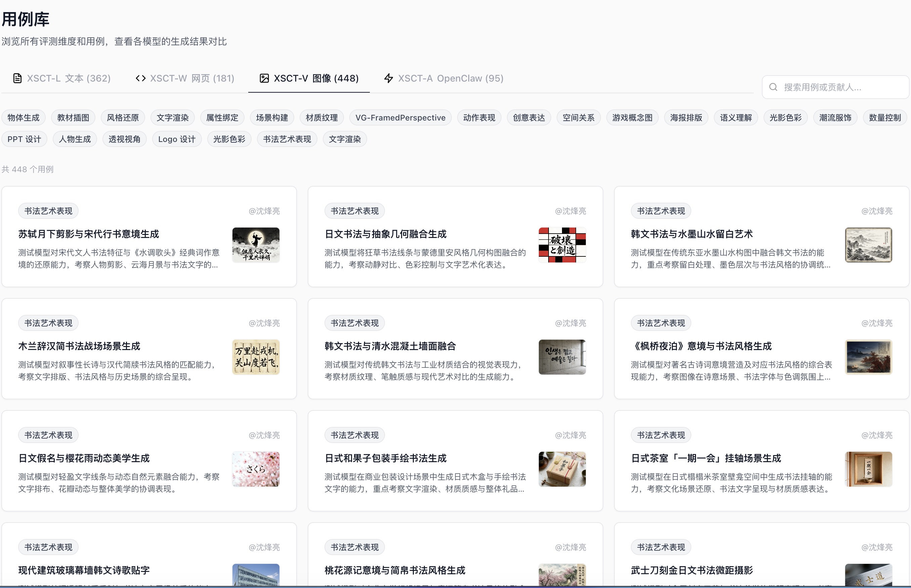Image resolution: width=911 pixels, height=588 pixels.
Task: Filter by the 物体生成 tag
Action: coord(24,117)
